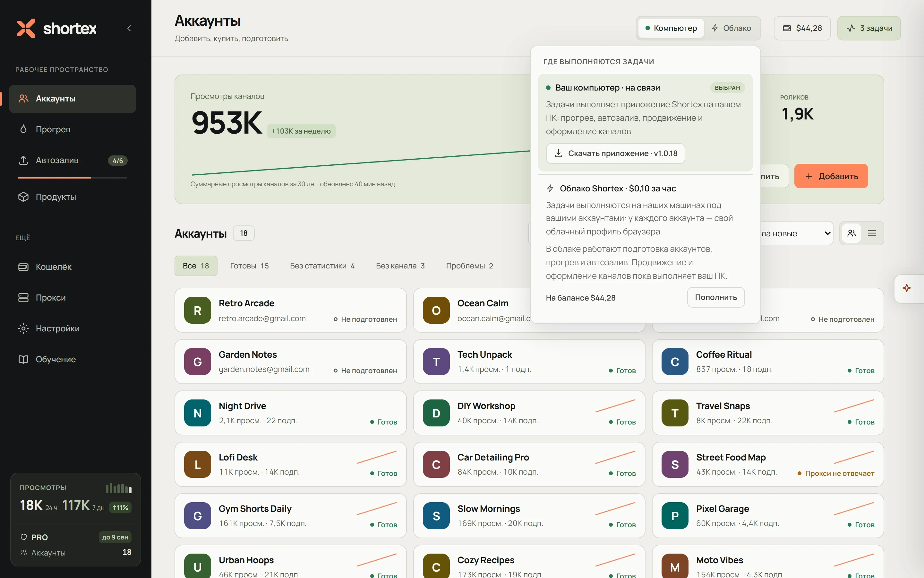Click the PRO plan badge in sidebar
The width and height of the screenshot is (924, 578).
[34, 537]
